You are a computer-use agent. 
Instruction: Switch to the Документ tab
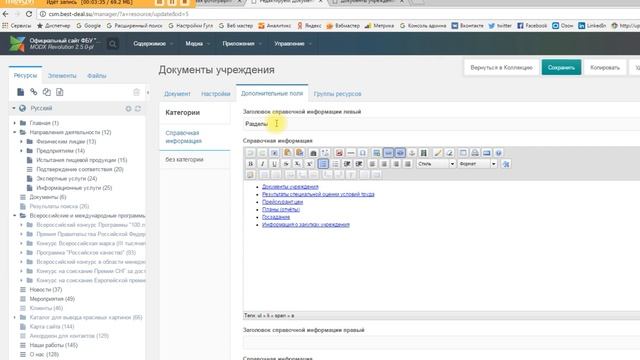(x=177, y=93)
